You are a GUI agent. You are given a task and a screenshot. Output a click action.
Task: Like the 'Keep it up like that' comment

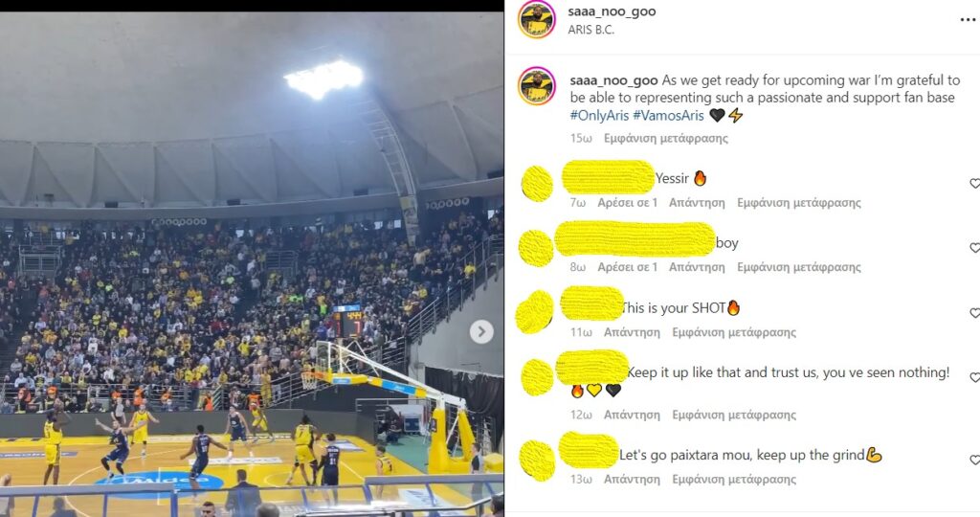click(974, 377)
